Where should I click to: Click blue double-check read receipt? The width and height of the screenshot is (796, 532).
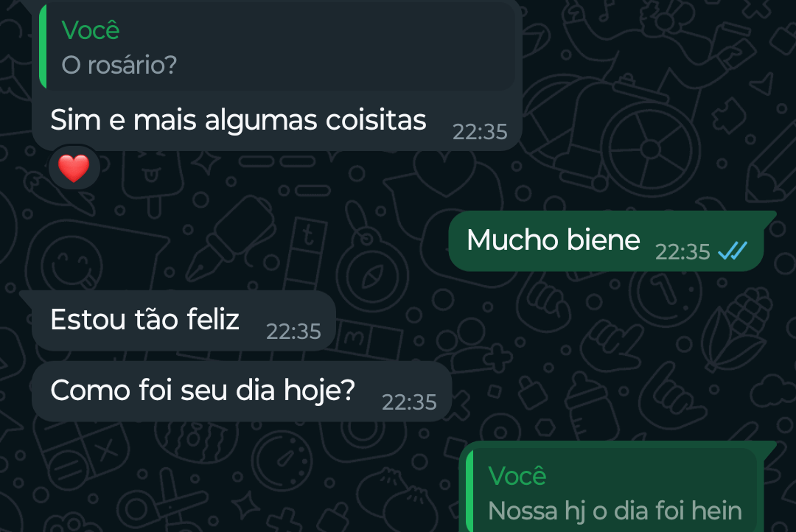click(733, 252)
